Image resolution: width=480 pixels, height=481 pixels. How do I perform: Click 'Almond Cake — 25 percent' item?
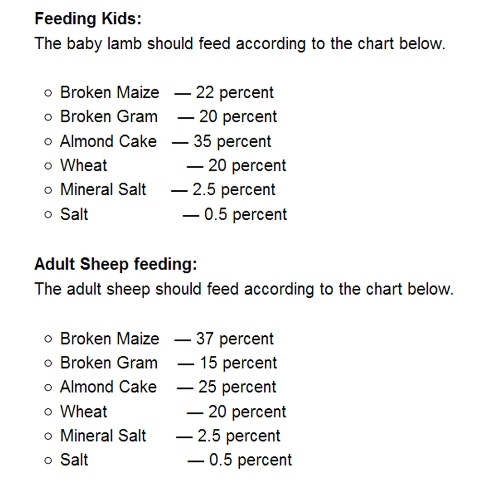(168, 387)
